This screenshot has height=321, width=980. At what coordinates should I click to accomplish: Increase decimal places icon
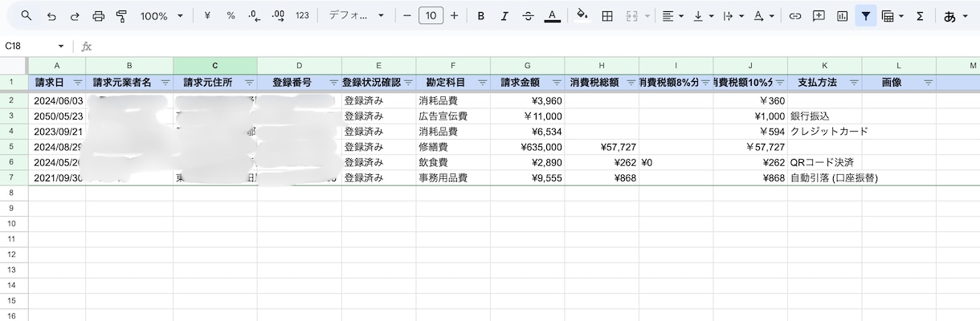pos(278,16)
